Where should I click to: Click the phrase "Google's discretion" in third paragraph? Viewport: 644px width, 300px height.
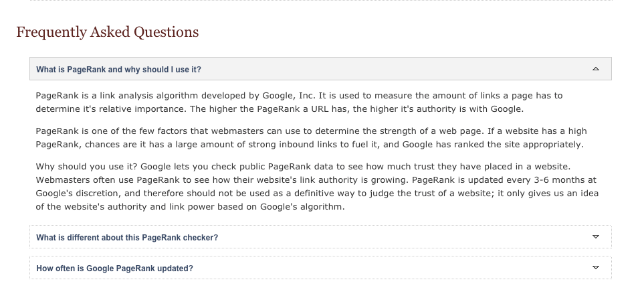point(78,194)
